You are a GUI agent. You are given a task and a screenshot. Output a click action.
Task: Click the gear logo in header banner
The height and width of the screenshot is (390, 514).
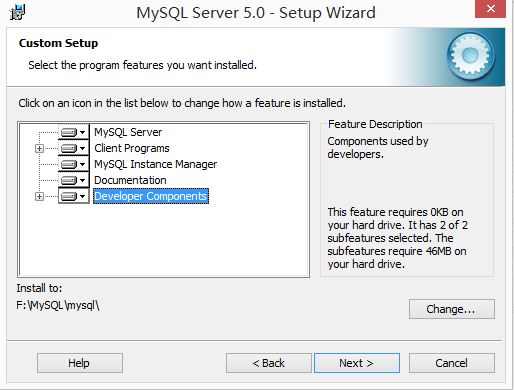coord(470,56)
